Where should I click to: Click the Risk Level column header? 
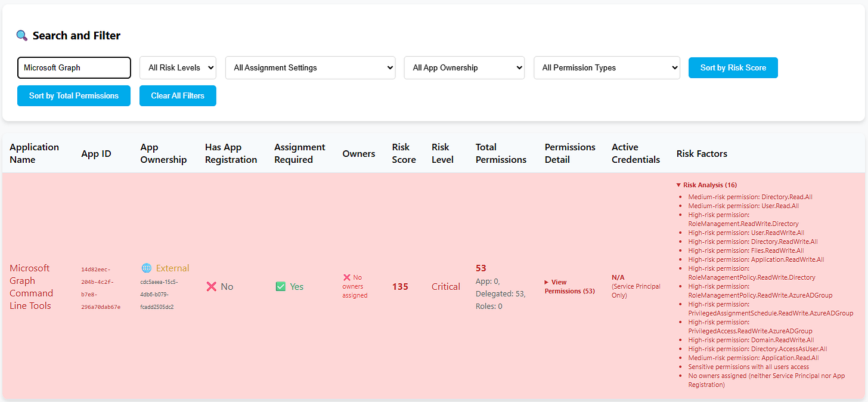tap(442, 153)
